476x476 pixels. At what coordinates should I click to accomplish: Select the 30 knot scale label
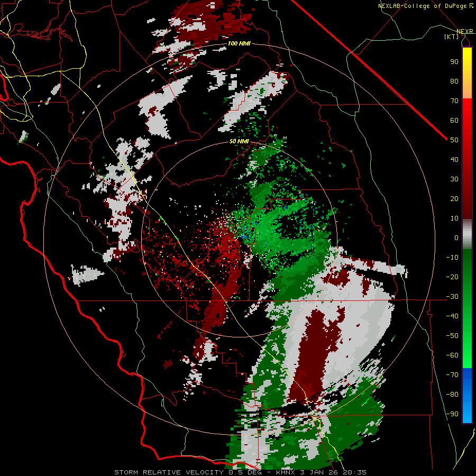pos(454,179)
